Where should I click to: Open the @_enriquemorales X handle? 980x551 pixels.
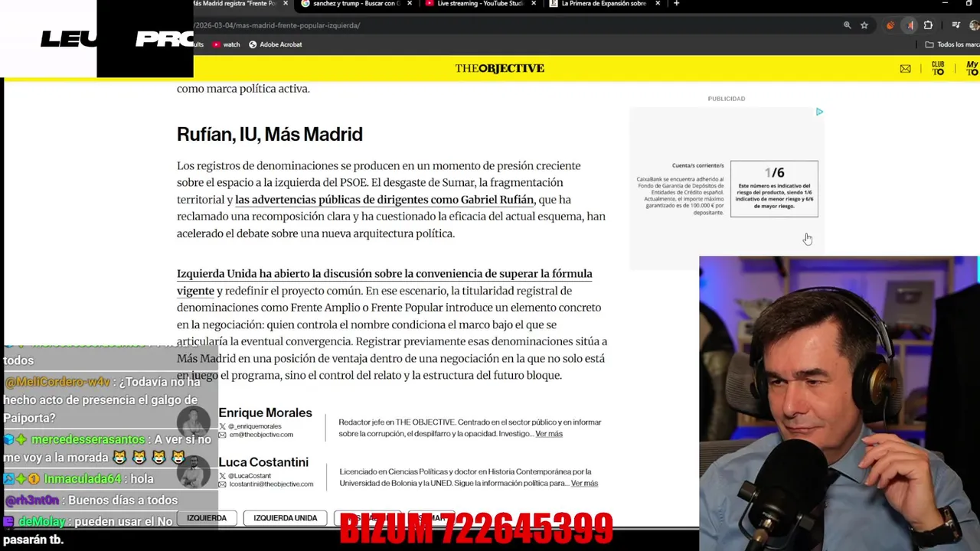tap(255, 426)
